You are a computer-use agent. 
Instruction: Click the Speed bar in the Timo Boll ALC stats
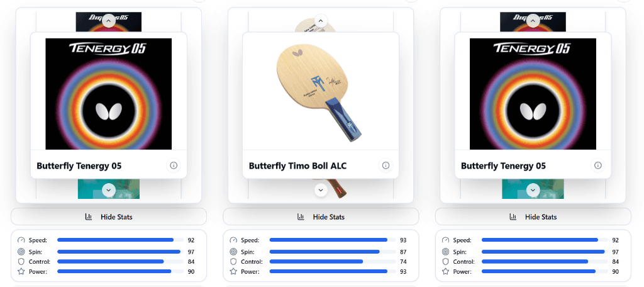click(328, 240)
